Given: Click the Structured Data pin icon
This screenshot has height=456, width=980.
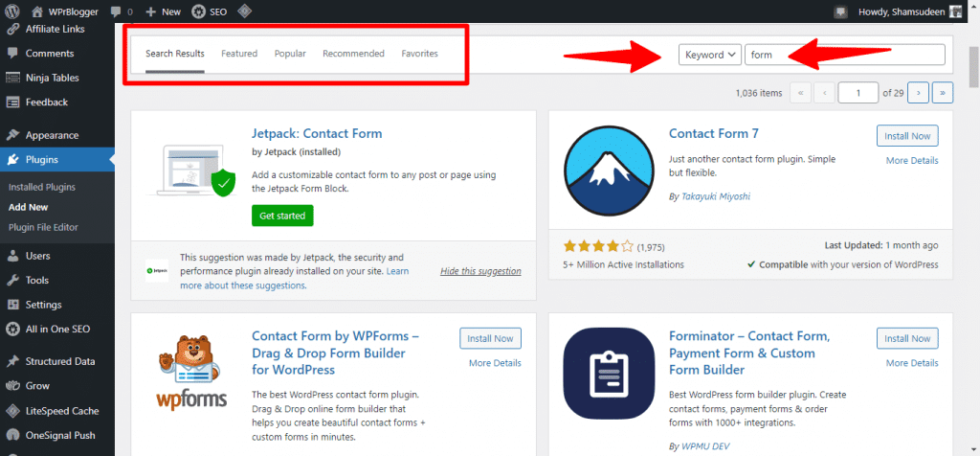Looking at the screenshot, I should [11, 361].
